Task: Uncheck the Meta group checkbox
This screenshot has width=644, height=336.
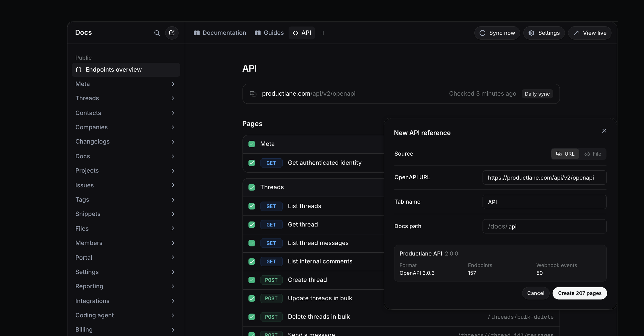Action: 252,144
